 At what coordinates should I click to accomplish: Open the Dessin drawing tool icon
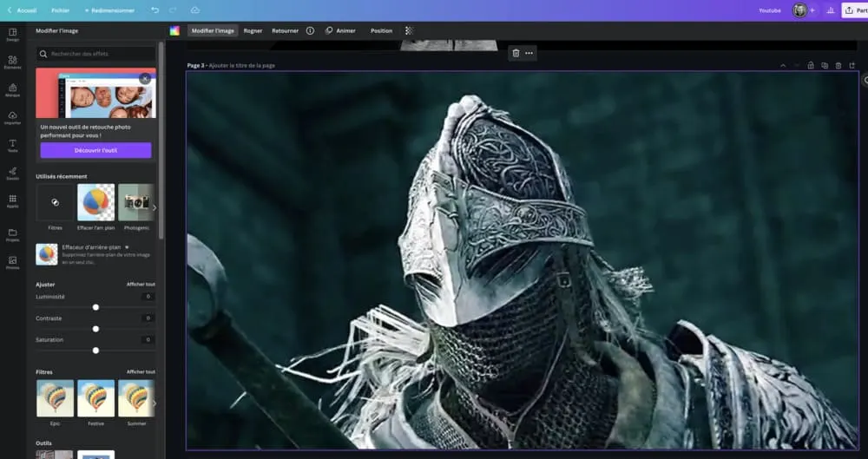pos(13,174)
